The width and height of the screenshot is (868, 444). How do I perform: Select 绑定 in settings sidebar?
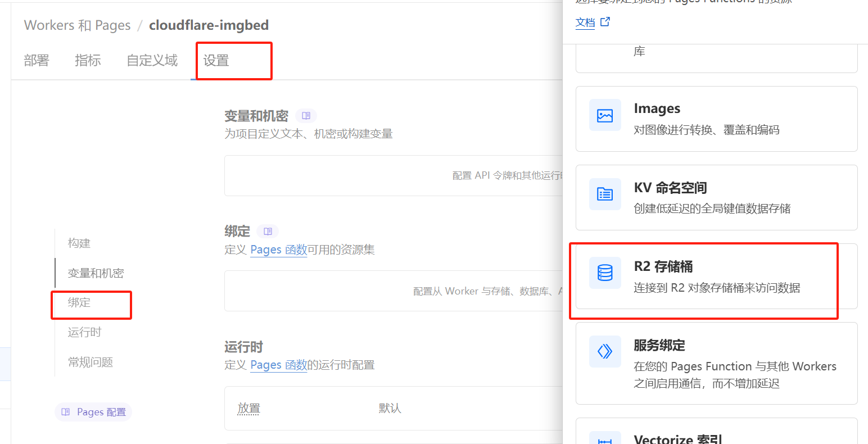pyautogui.click(x=79, y=303)
